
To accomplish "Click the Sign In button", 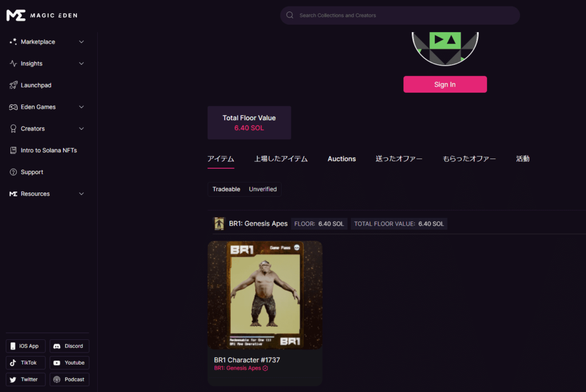I will coord(445,85).
